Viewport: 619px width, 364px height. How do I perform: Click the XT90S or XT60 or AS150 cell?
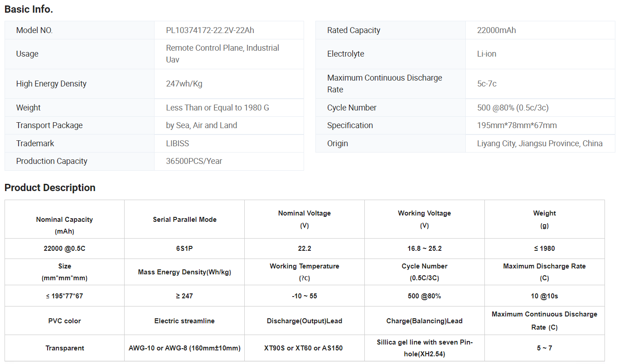[x=304, y=348]
